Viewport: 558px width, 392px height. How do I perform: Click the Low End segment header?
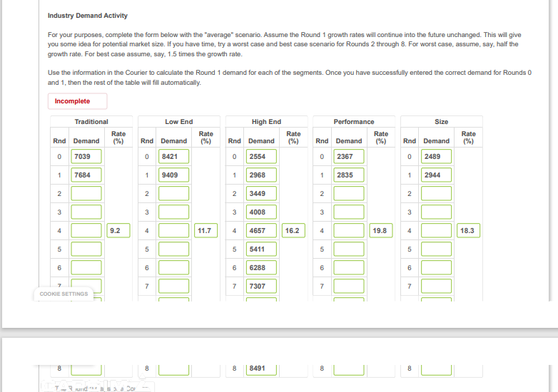click(x=179, y=122)
